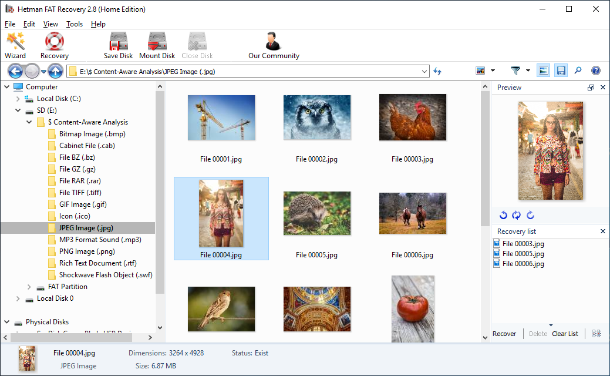Select File 00005.jpg in Recovery list
Screen dimensions: 610x376
pos(519,254)
